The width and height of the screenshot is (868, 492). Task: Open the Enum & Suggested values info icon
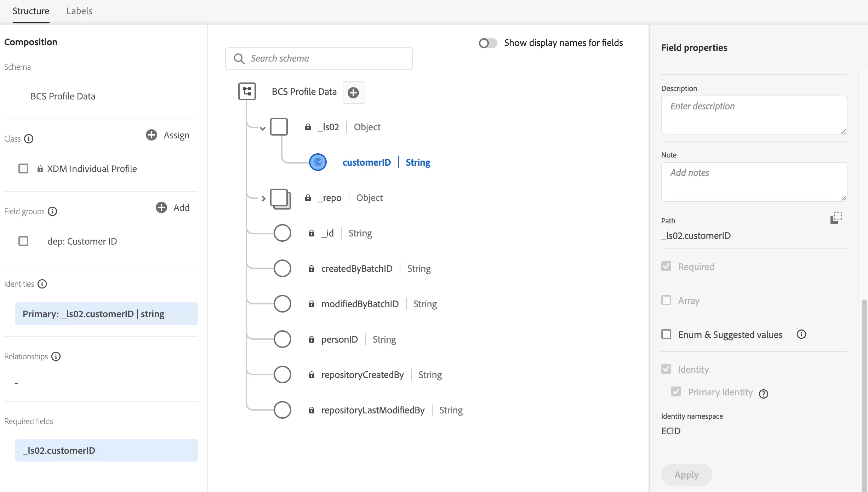(801, 334)
